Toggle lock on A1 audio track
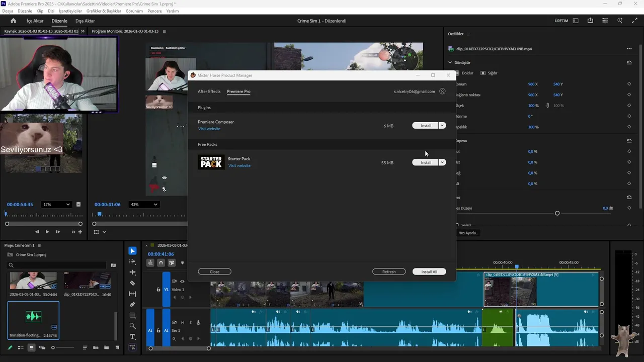 158,330
